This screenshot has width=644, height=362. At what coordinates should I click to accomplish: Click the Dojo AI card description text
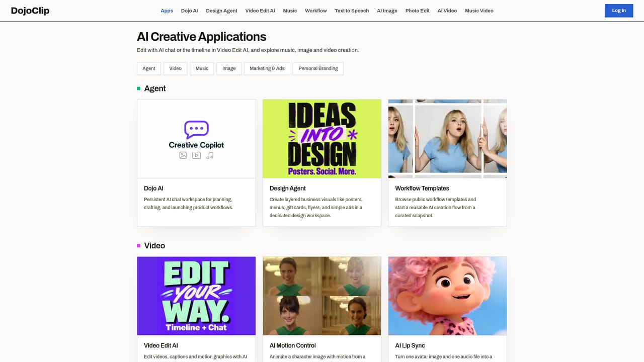click(x=189, y=203)
